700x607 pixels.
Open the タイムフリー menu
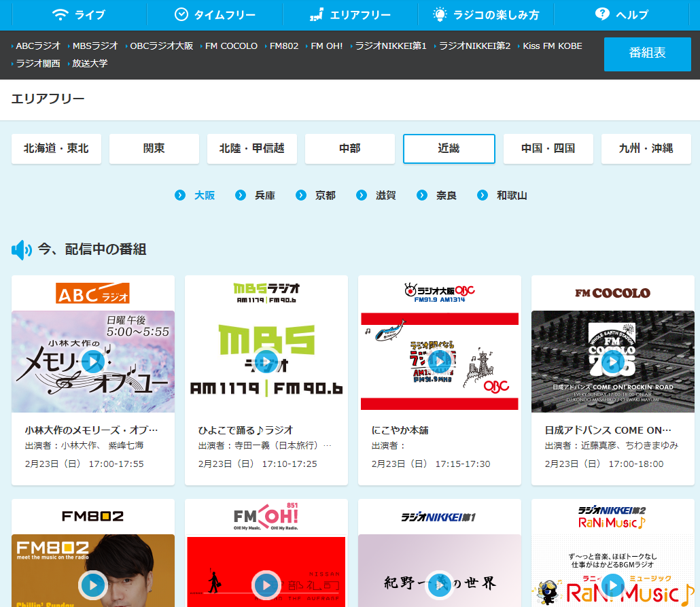[215, 15]
